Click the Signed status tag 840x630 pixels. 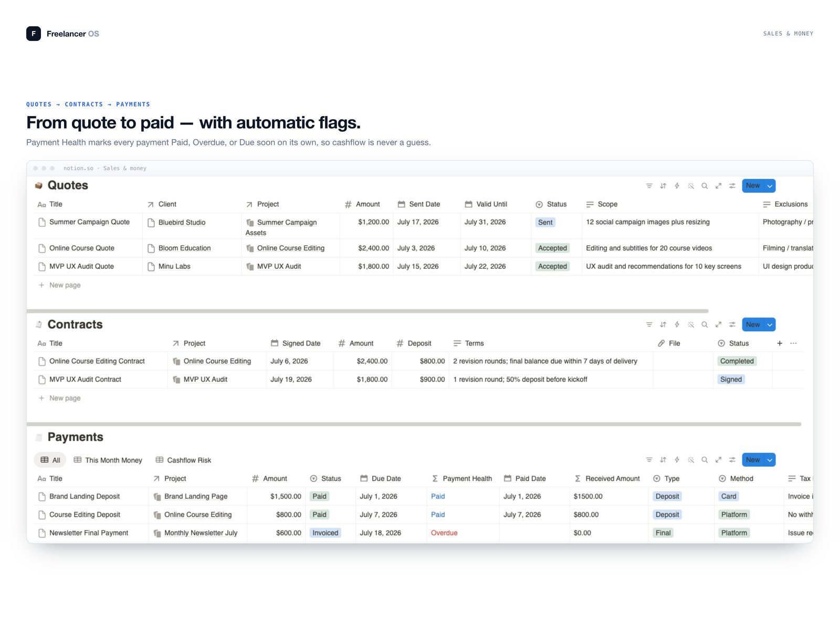(x=731, y=380)
